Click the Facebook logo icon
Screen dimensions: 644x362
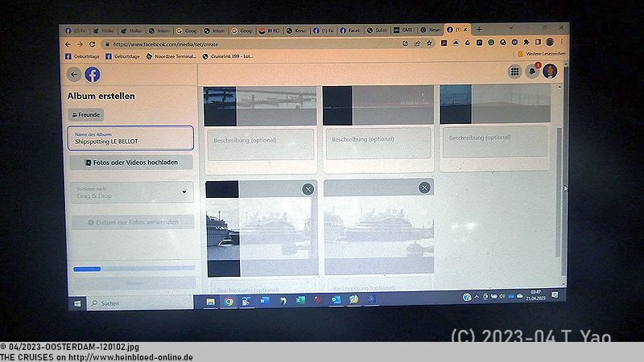pos(93,74)
